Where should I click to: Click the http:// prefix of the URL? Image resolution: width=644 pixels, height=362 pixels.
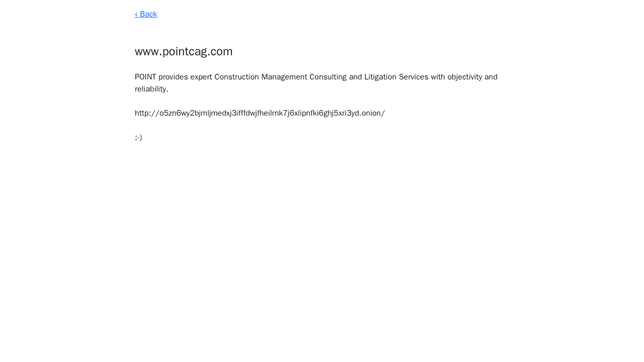[x=147, y=113]
